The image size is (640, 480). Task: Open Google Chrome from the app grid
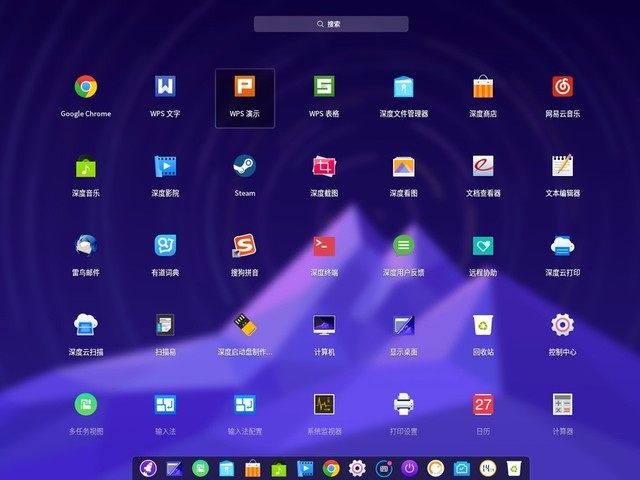[86, 87]
